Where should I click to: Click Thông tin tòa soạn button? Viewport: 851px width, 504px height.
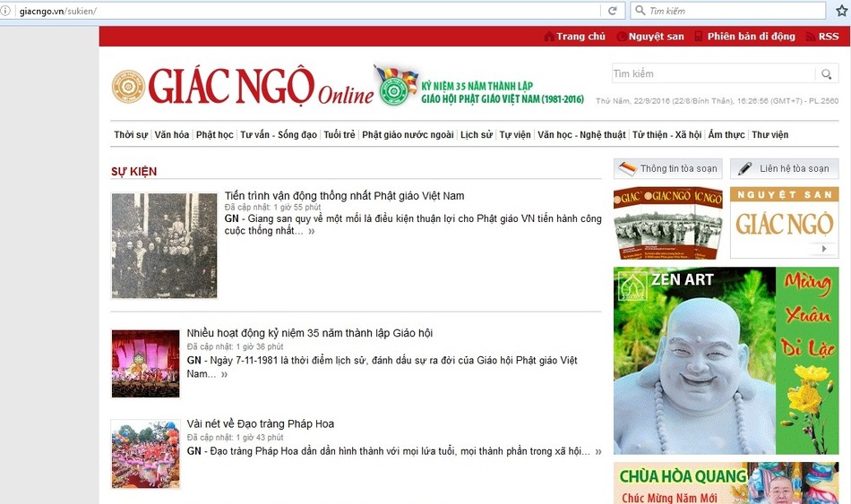[x=668, y=168]
